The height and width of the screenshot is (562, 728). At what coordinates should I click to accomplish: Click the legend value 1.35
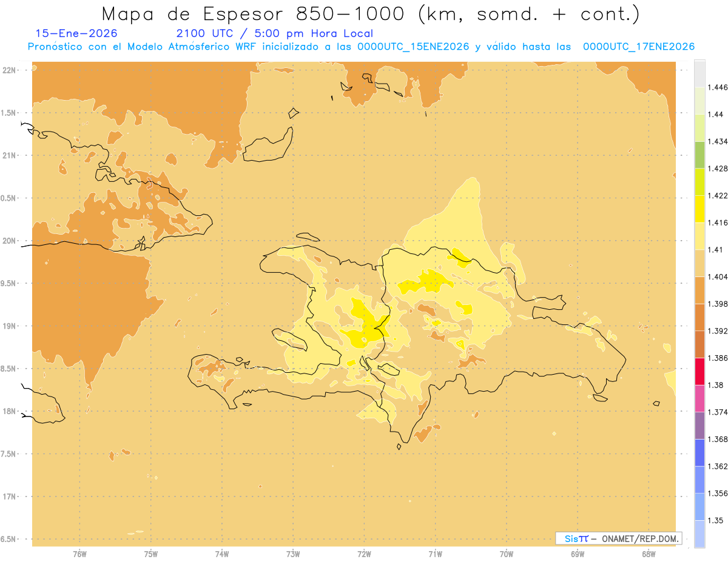click(716, 520)
